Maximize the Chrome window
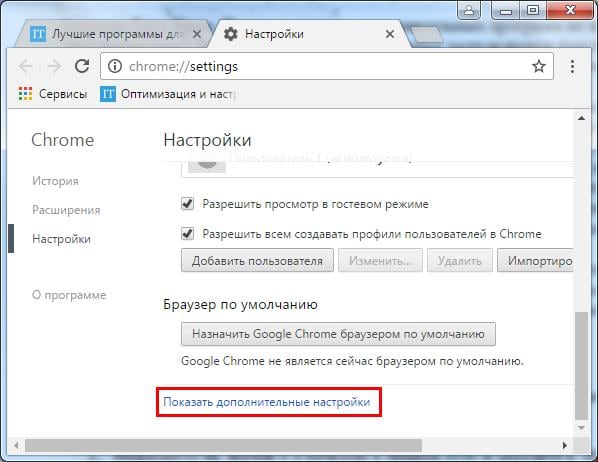598x462 pixels. pos(533,10)
